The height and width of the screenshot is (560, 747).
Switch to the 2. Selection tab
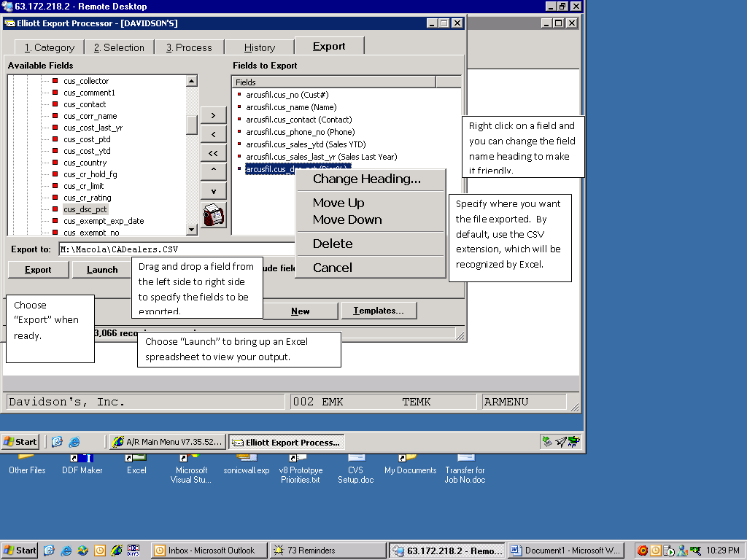[119, 47]
